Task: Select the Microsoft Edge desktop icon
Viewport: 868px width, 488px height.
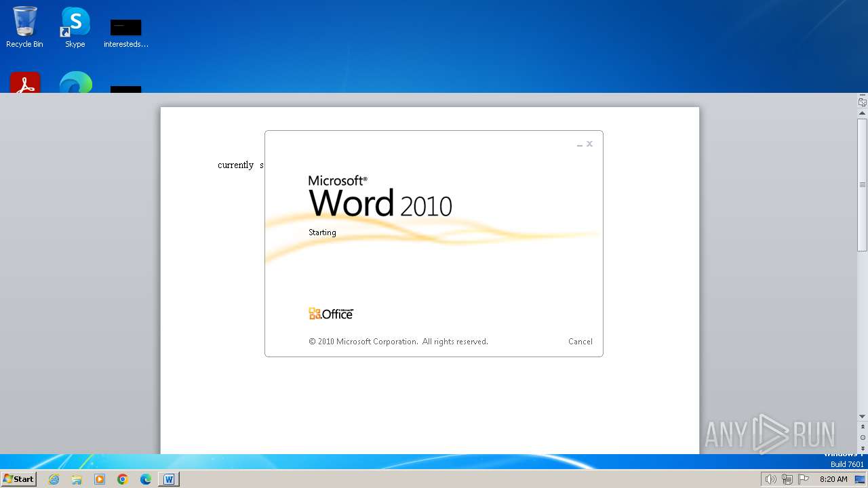Action: pos(75,83)
